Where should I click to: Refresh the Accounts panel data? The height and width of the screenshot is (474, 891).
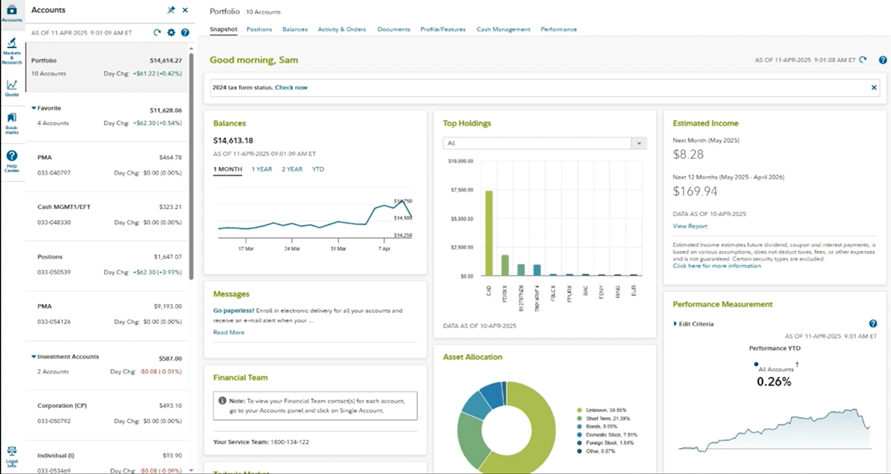(x=157, y=32)
